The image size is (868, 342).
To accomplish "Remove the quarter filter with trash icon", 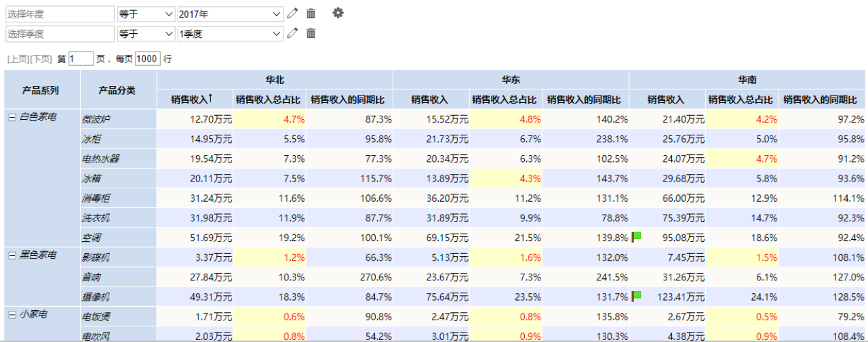I will [311, 33].
